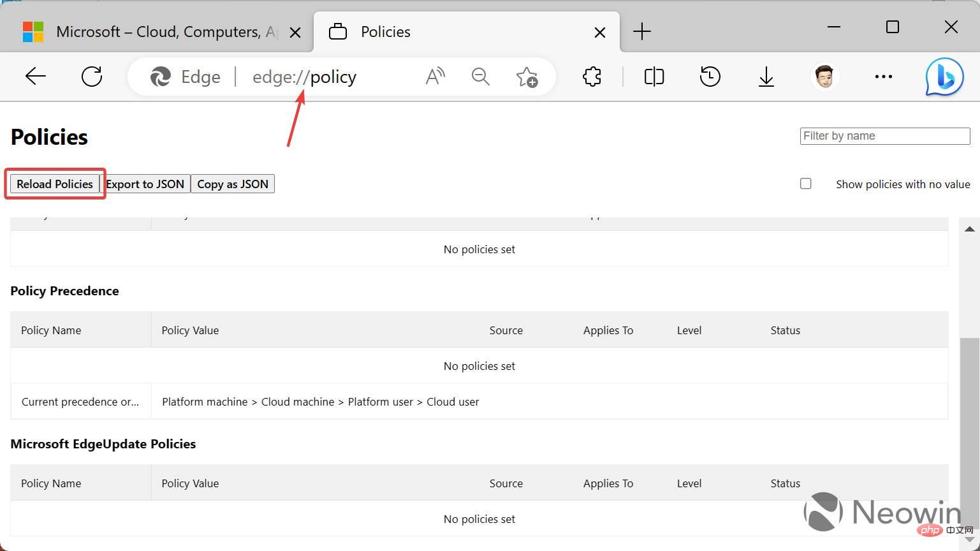Click the Current precedence or... cell
Viewport: 980px width, 551px height.
tap(80, 402)
